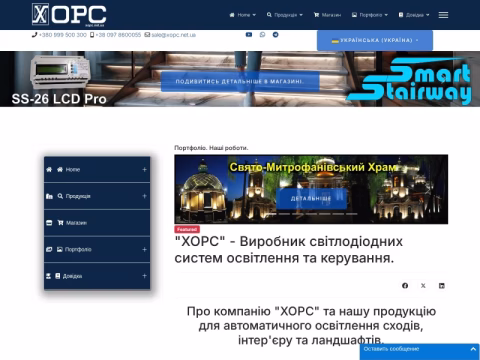Share the article on Facebook
480x360 pixels.
405,286
